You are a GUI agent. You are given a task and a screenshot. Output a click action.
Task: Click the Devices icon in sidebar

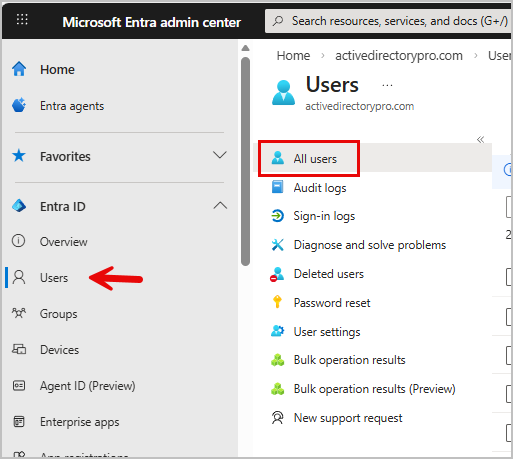19,349
